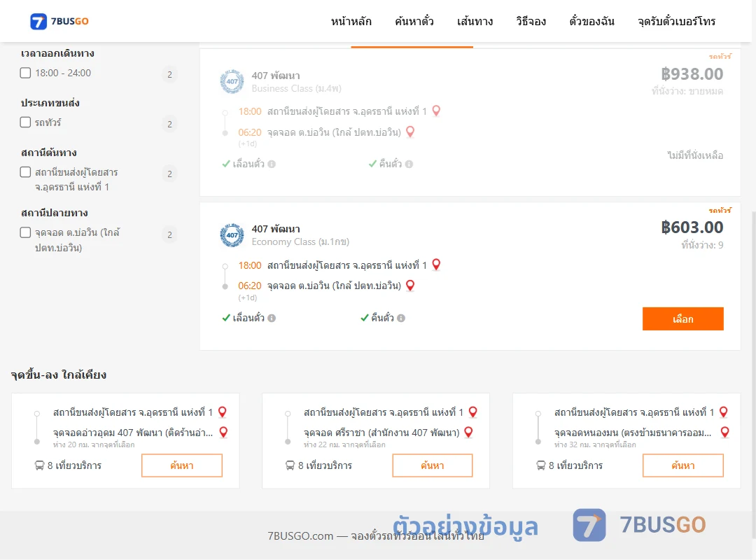Click the Economy Class (ม.1กข) label

(x=300, y=241)
